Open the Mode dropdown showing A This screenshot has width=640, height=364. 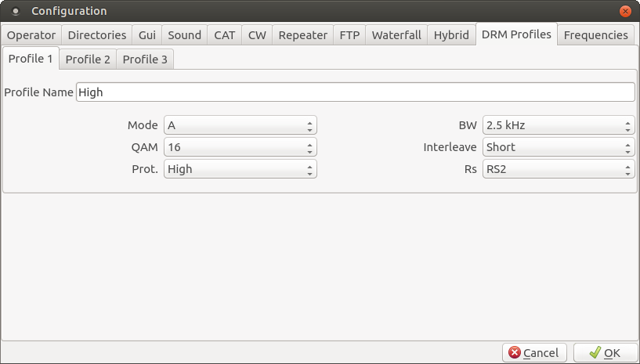click(240, 125)
